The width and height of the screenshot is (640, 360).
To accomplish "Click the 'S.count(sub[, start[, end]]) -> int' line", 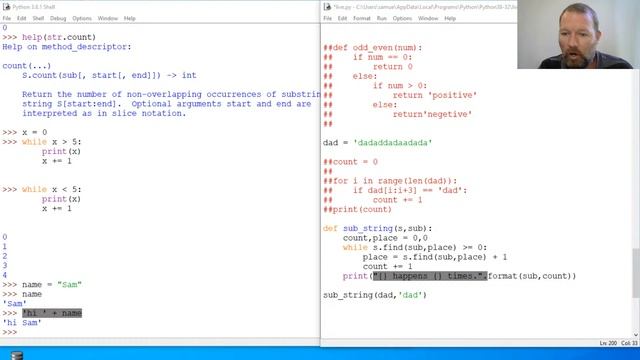I will tap(109, 76).
